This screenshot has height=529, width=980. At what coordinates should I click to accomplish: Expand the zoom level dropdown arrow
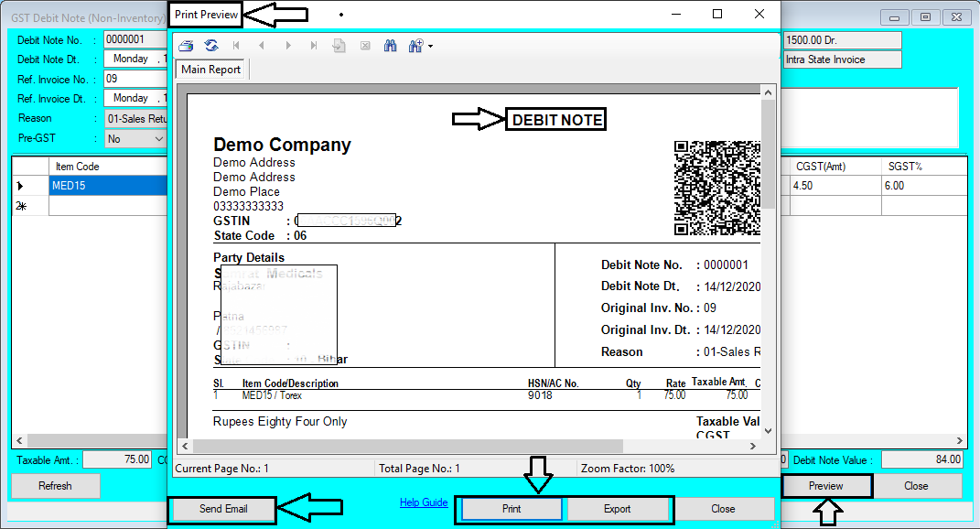pyautogui.click(x=429, y=46)
